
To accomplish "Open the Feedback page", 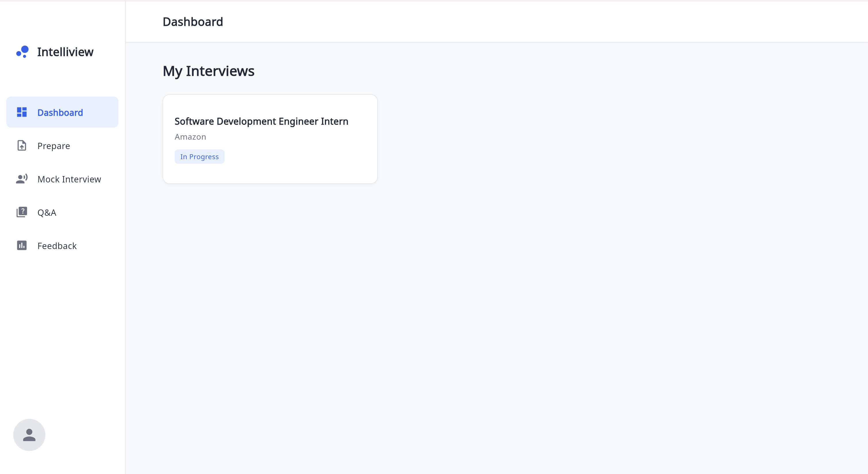I will (57, 246).
